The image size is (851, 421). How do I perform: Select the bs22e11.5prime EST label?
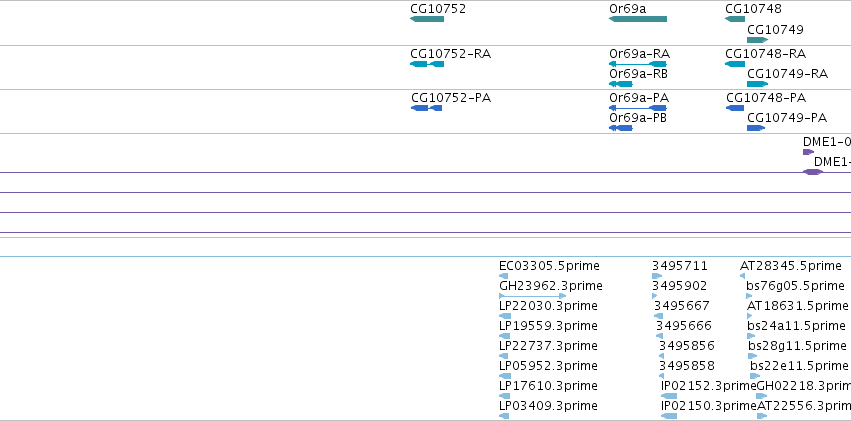tap(799, 366)
